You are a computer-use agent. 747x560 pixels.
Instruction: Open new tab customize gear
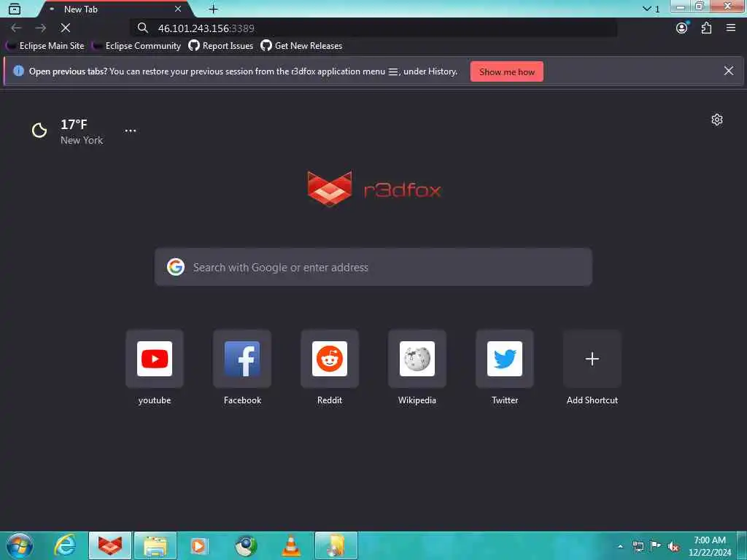[x=717, y=120]
